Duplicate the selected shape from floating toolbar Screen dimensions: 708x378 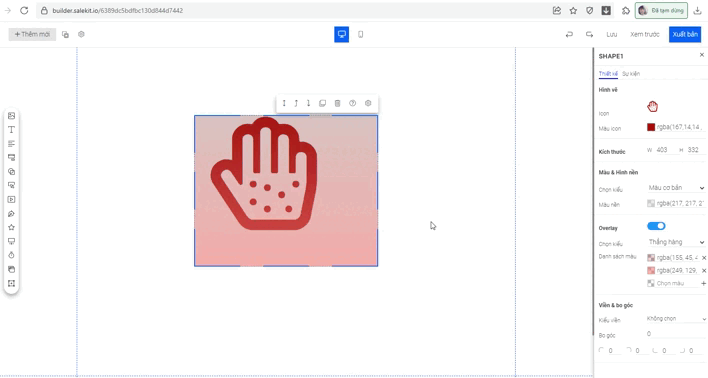coord(322,103)
